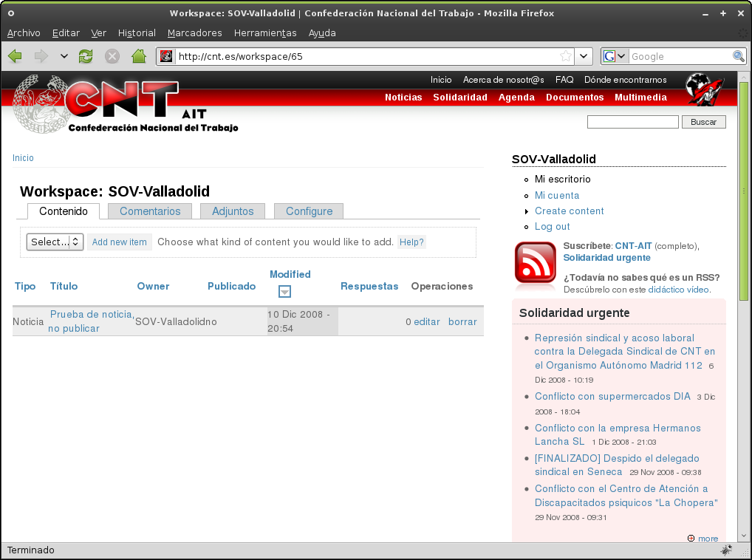This screenshot has height=560, width=752.
Task: Open Mi cuenta in sidebar
Action: pos(557,195)
